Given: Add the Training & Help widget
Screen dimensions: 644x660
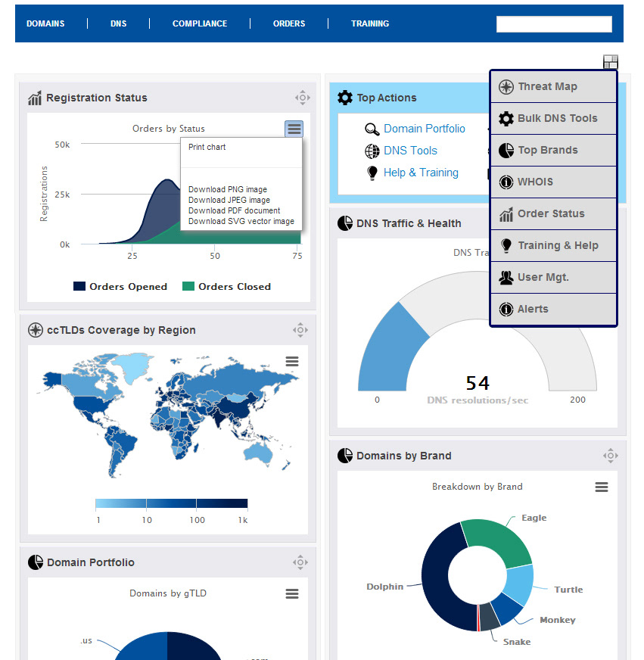Looking at the screenshot, I should pyautogui.click(x=553, y=245).
